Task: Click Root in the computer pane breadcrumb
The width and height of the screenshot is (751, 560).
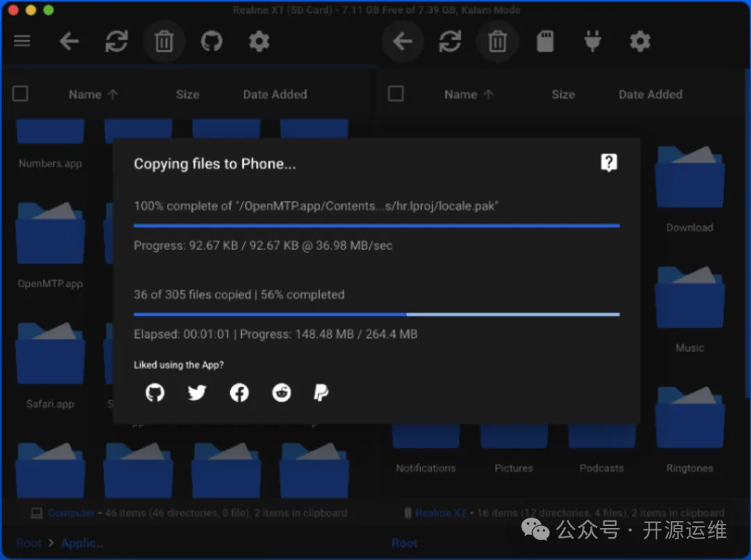Action: [29, 543]
